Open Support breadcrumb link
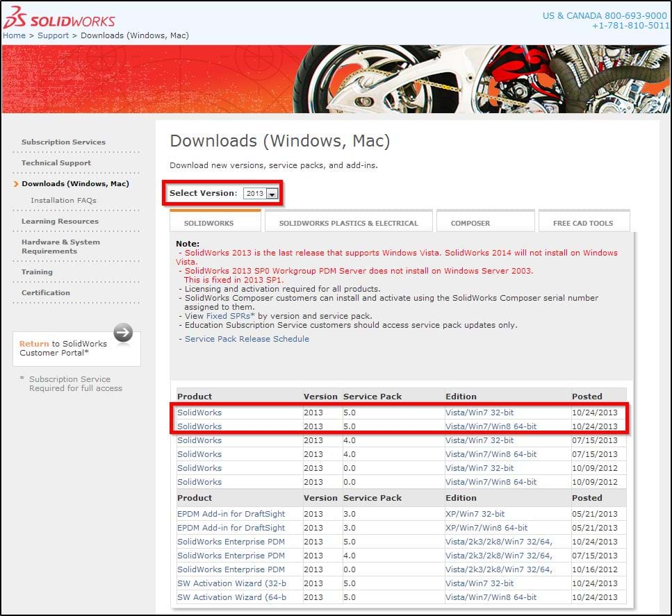The image size is (672, 616). 53,35
